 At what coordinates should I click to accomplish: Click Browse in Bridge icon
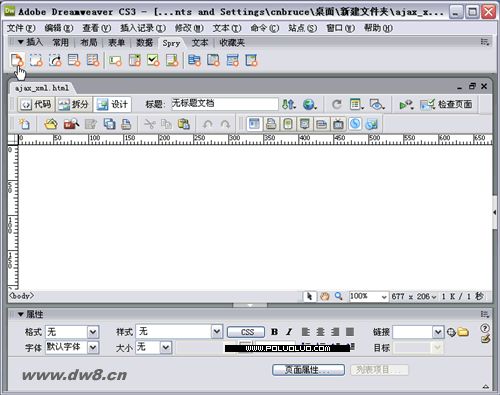(x=71, y=124)
